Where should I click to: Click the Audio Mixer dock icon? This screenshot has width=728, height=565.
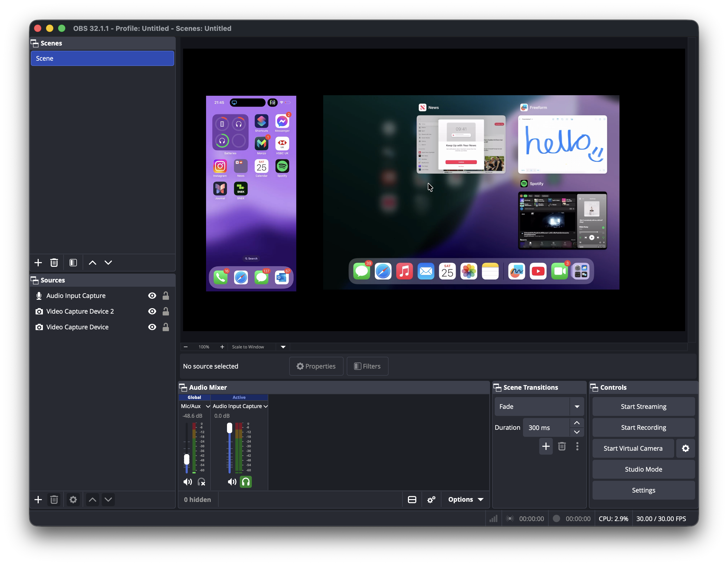click(x=183, y=387)
